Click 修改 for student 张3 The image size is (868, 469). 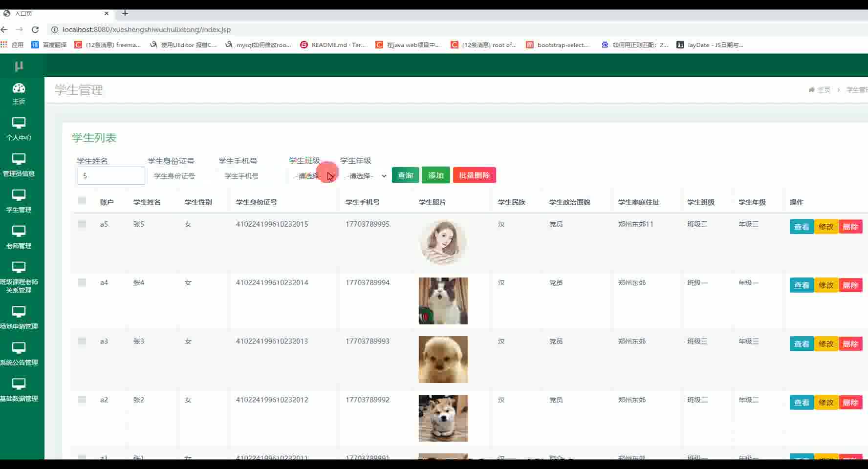point(826,344)
